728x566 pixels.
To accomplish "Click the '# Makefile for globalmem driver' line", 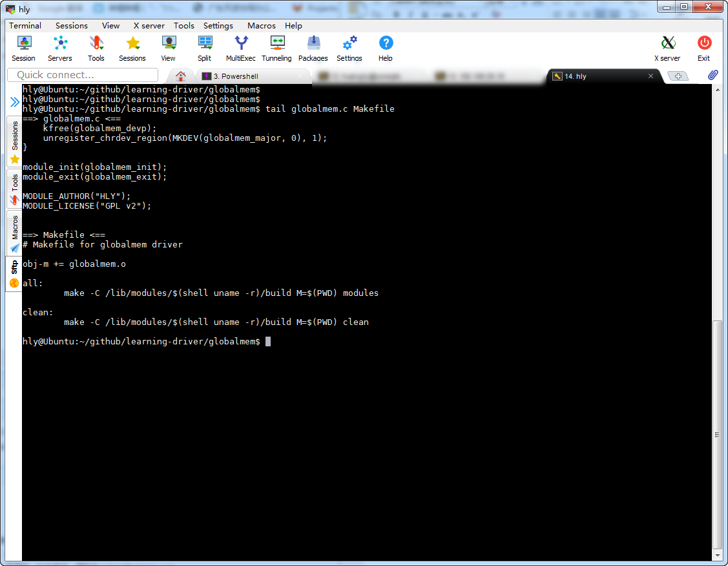I will tap(103, 244).
